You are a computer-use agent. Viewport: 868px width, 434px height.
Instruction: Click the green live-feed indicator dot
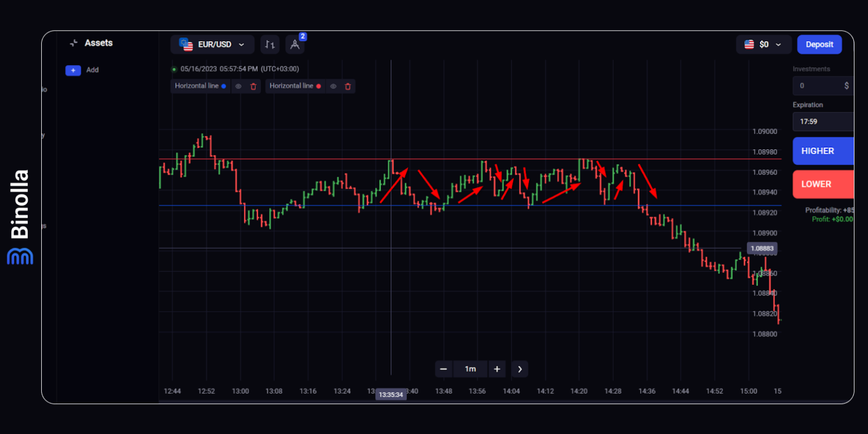coord(173,68)
